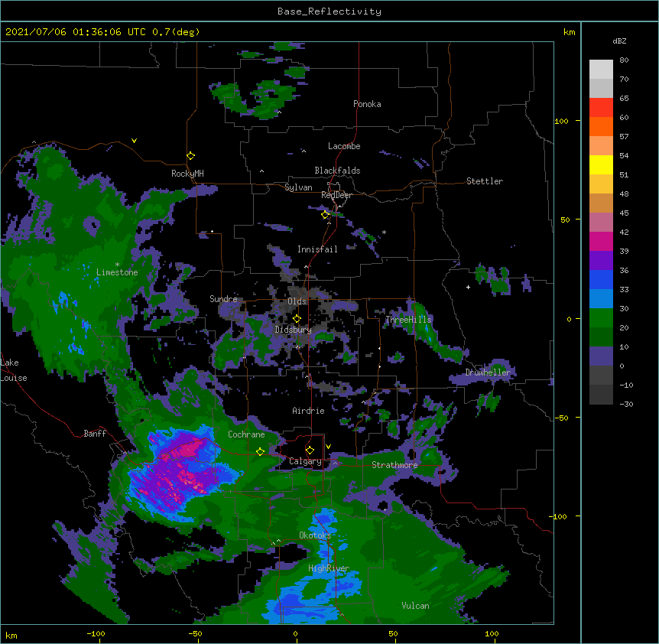Screen dimensions: 659x644
Task: Select the purple 36-39 dBZ legend swatch
Action: 601,261
